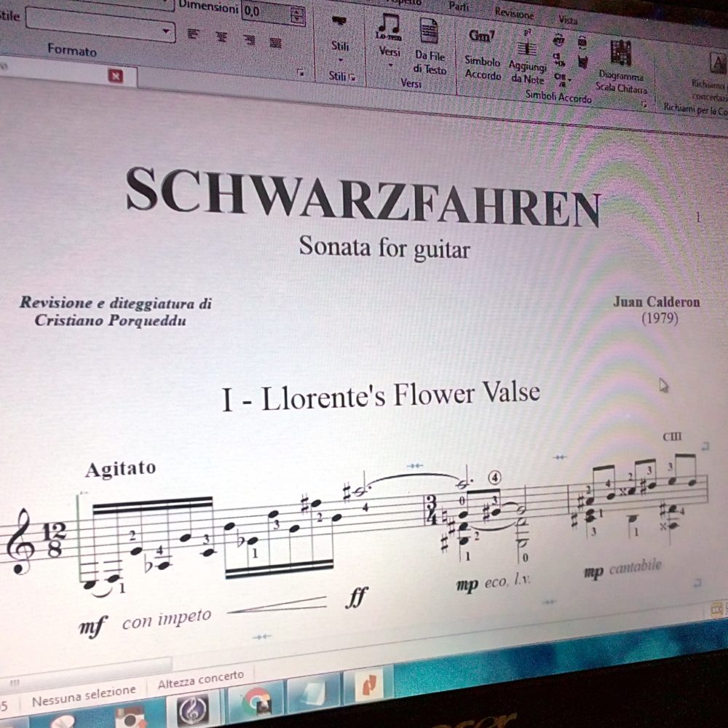Expand the Versi dropdown arrow
Screen dimensions: 728x728
(390, 65)
